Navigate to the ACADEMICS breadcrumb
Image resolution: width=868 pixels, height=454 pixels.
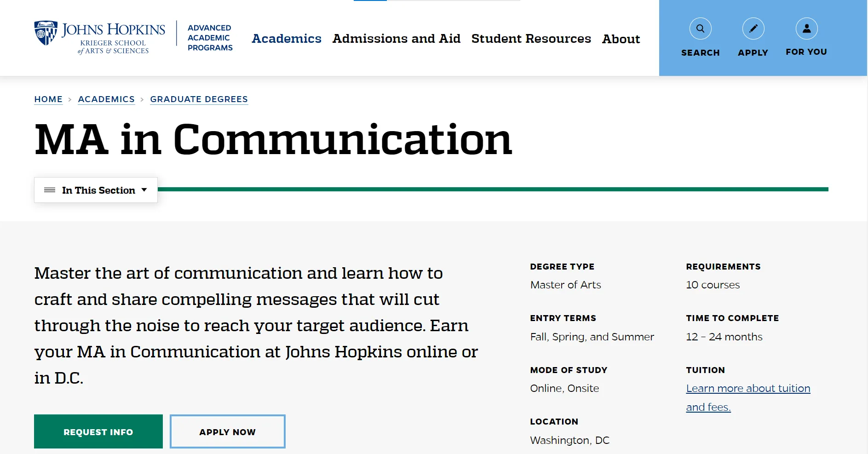(106, 99)
